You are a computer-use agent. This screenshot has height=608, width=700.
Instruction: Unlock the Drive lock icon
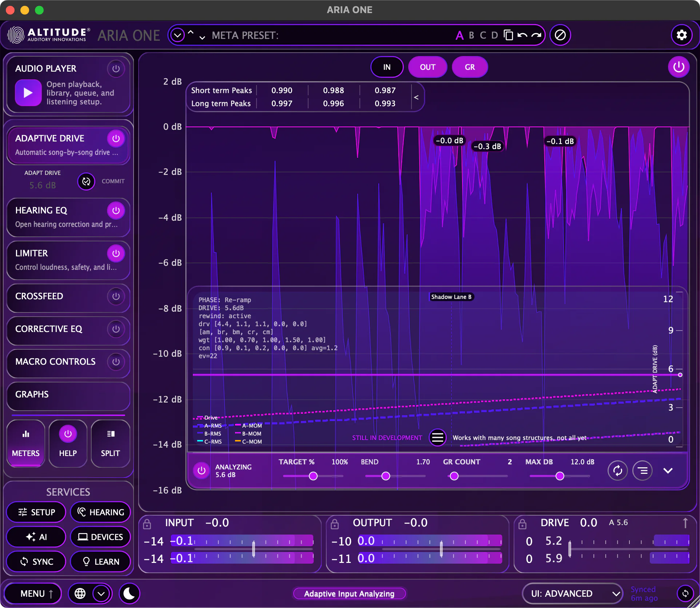coord(522,524)
